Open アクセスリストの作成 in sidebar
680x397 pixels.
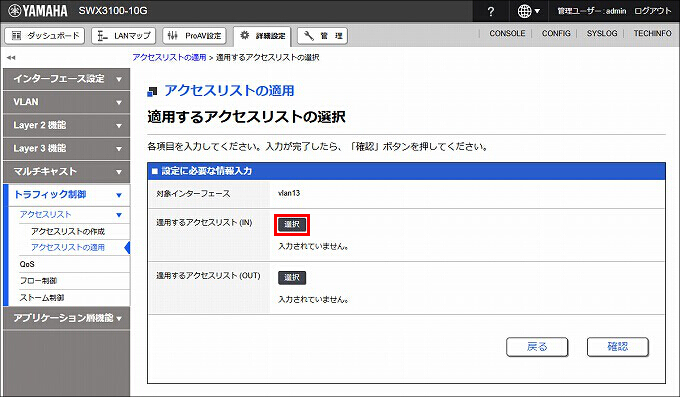68,231
